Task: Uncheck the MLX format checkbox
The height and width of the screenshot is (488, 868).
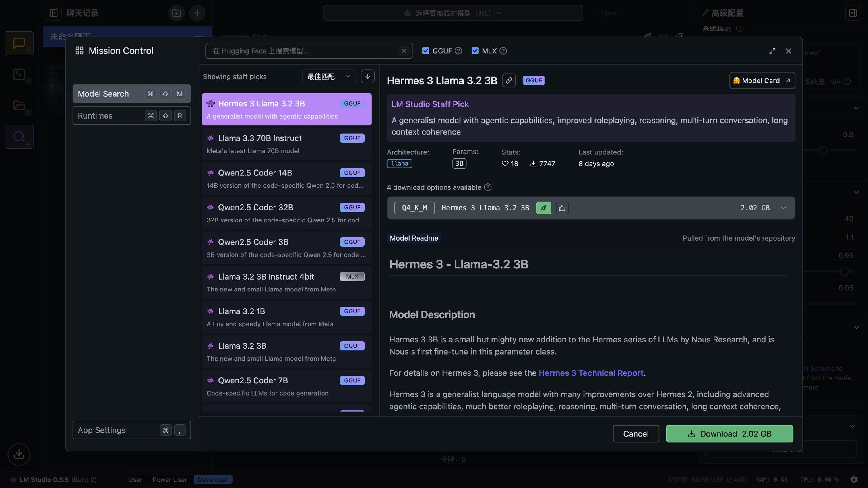Action: coord(475,51)
